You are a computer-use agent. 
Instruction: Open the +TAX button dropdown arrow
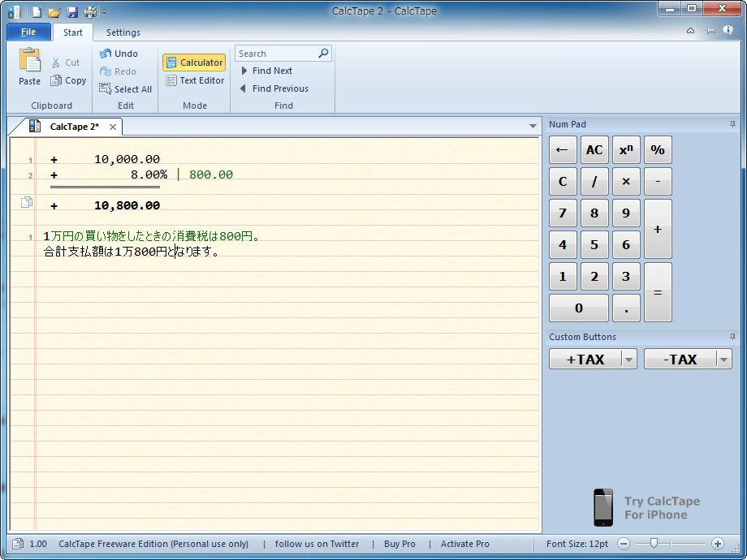tap(628, 360)
